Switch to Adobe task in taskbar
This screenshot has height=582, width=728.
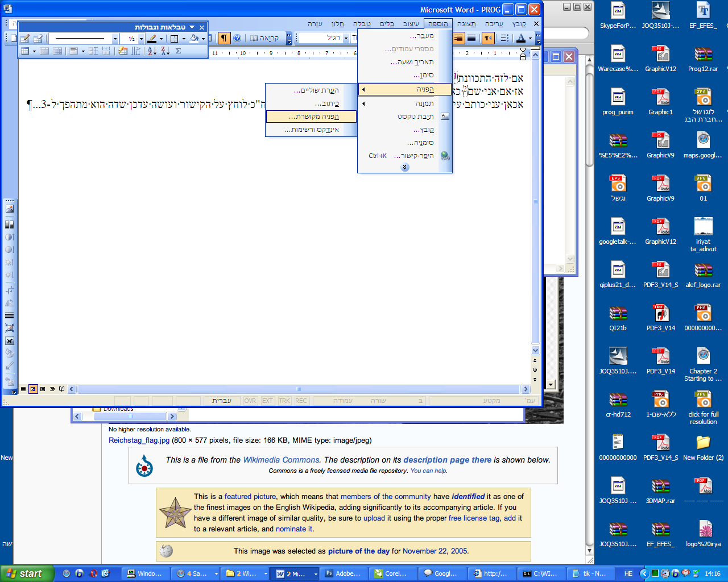click(x=344, y=573)
